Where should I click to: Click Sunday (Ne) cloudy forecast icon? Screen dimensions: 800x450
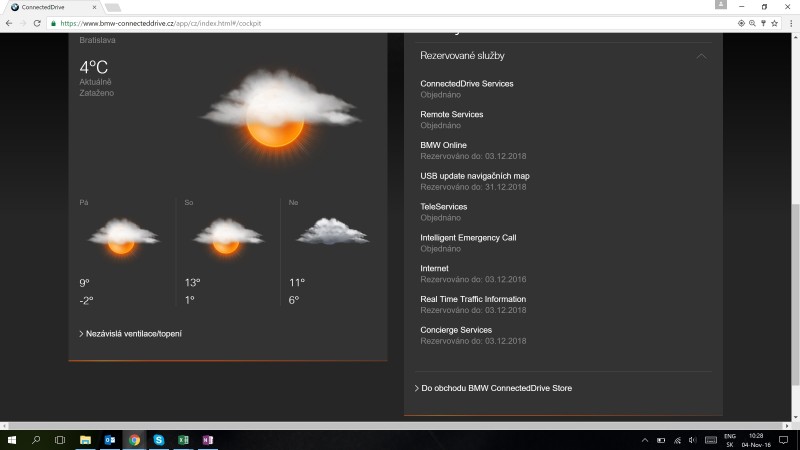click(x=332, y=231)
